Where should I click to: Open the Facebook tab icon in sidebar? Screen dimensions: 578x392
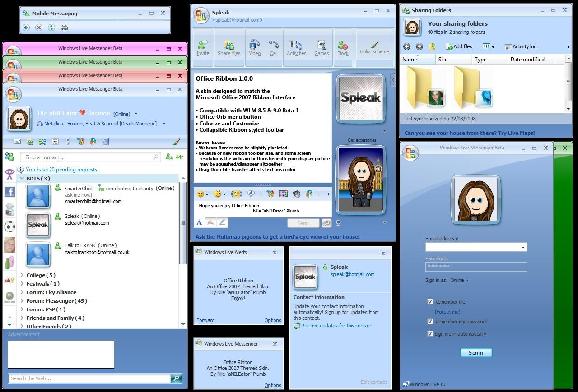9,192
